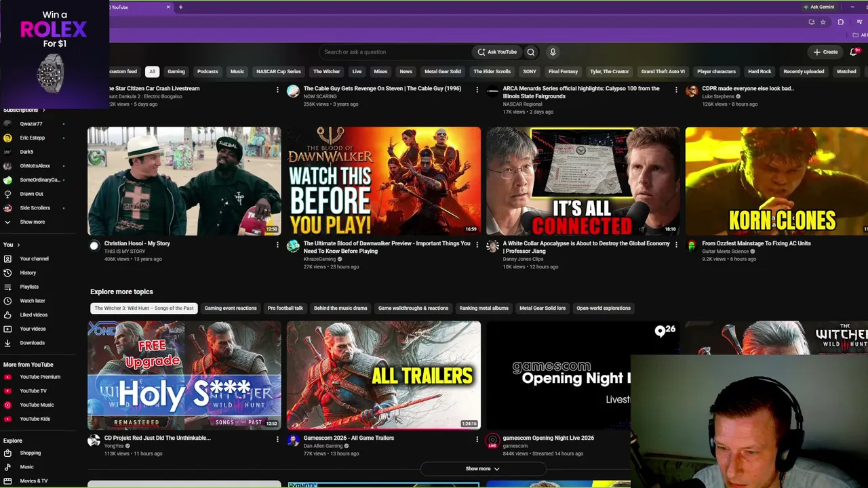
Task: Bookmark this page with the star icon
Action: [x=823, y=22]
